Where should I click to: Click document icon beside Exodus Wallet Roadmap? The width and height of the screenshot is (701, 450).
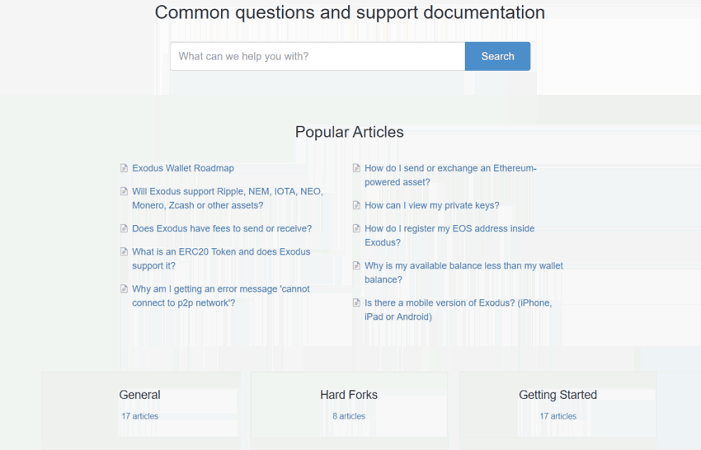124,168
